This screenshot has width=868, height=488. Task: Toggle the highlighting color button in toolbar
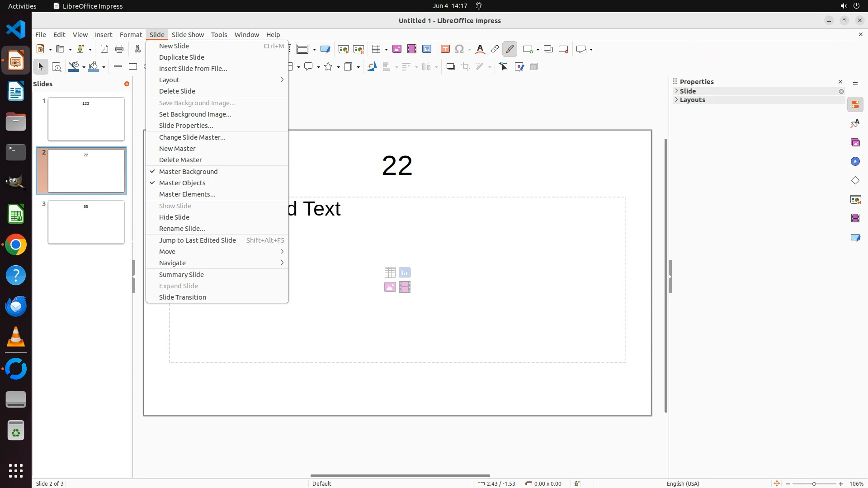(x=509, y=49)
